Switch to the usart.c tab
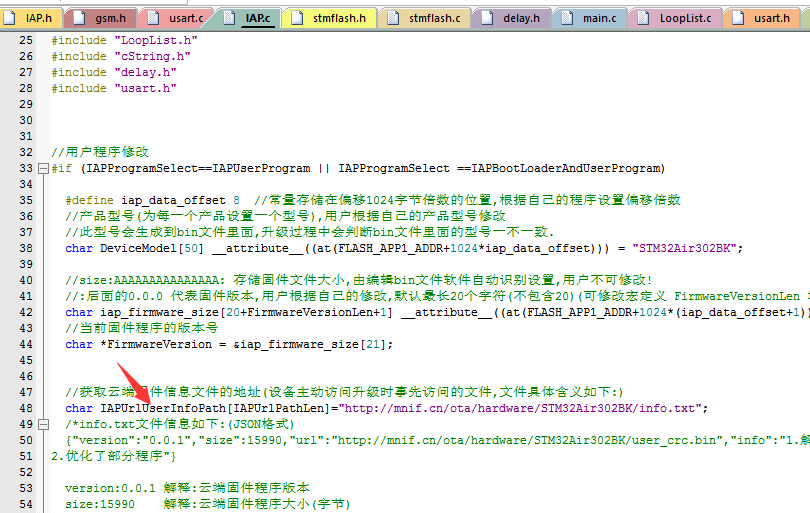This screenshot has height=513, width=810. coord(177,18)
